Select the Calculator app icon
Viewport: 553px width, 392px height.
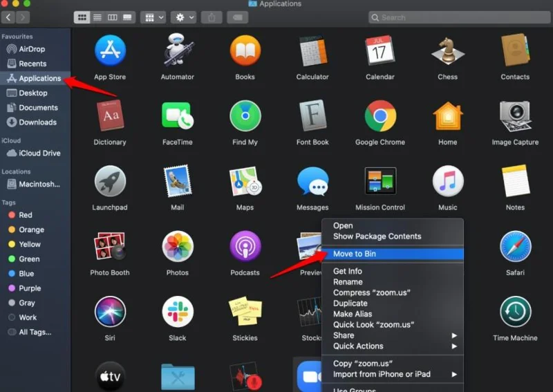click(x=313, y=50)
